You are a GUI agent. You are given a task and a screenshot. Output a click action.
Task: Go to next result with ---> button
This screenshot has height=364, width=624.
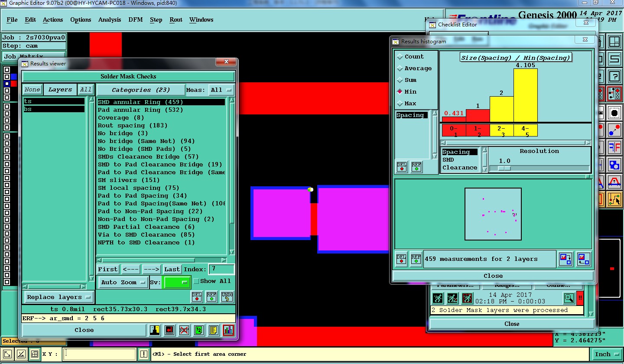151,269
